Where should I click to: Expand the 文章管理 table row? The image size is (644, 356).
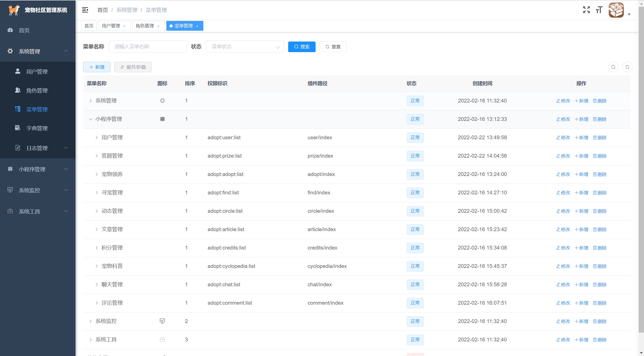click(x=97, y=229)
